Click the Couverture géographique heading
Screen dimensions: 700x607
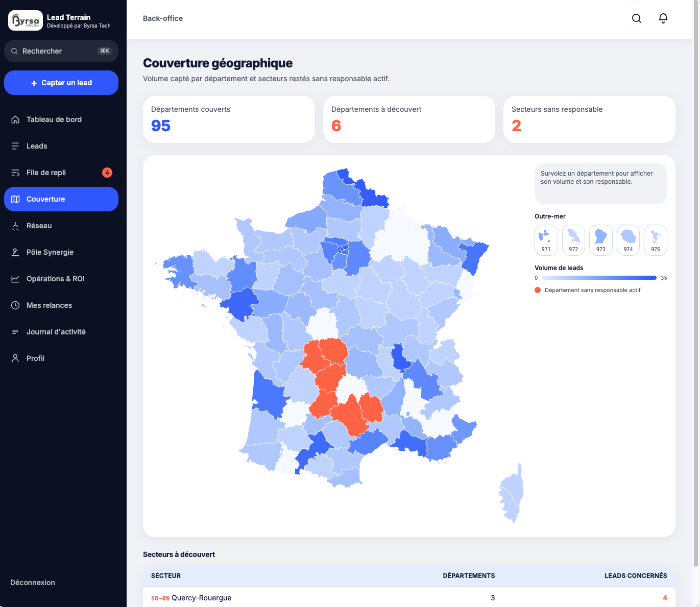point(218,63)
